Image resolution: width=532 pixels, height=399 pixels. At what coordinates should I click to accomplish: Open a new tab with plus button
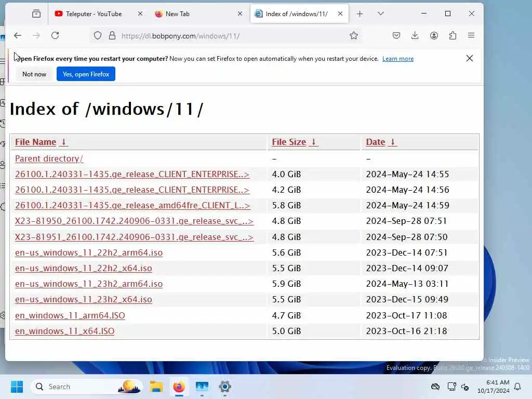360,14
